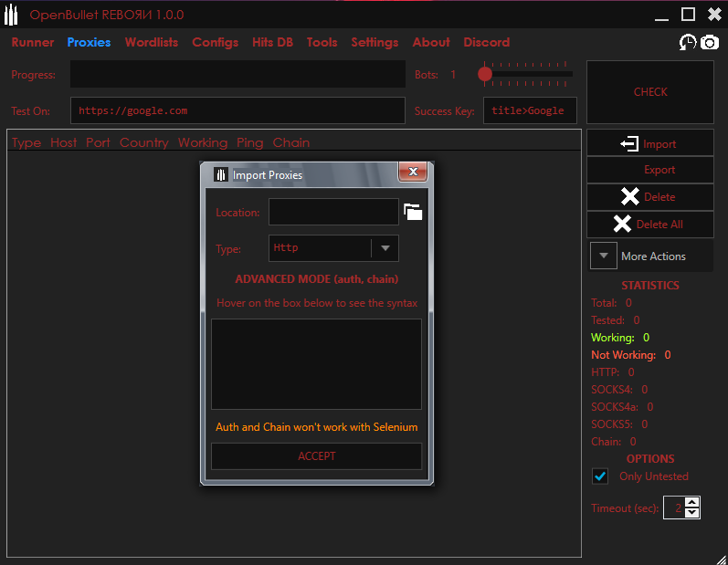Decrease the Timeout value with down arrow

pyautogui.click(x=691, y=513)
